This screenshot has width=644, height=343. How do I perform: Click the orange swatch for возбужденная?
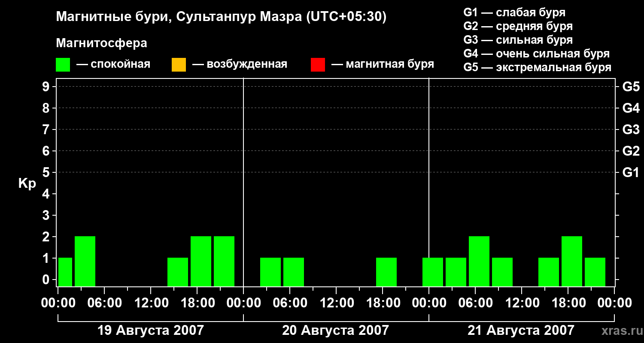click(179, 65)
